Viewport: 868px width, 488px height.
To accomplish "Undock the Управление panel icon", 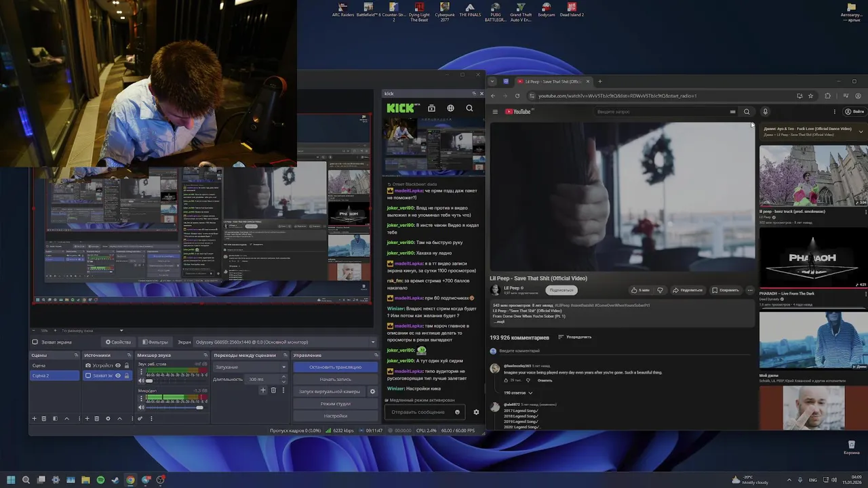I will tap(376, 355).
